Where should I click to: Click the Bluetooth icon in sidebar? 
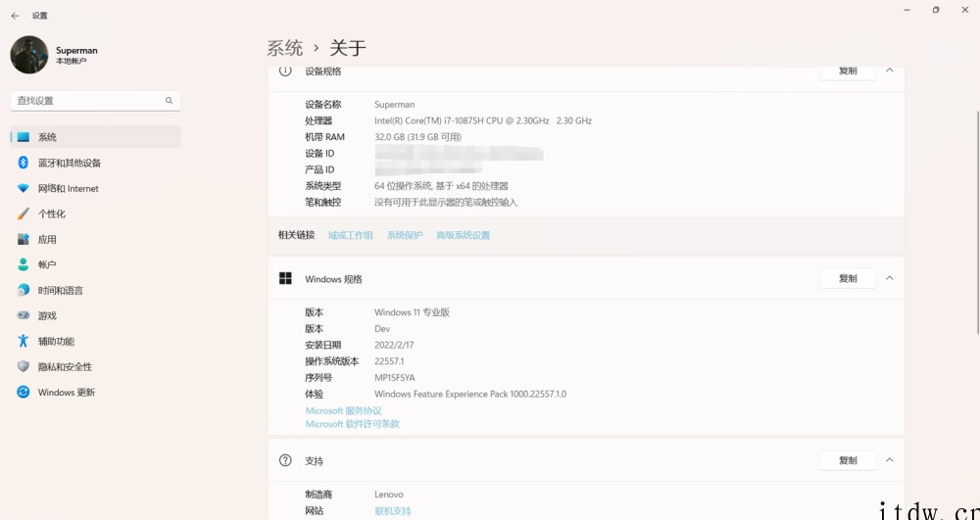point(24,163)
